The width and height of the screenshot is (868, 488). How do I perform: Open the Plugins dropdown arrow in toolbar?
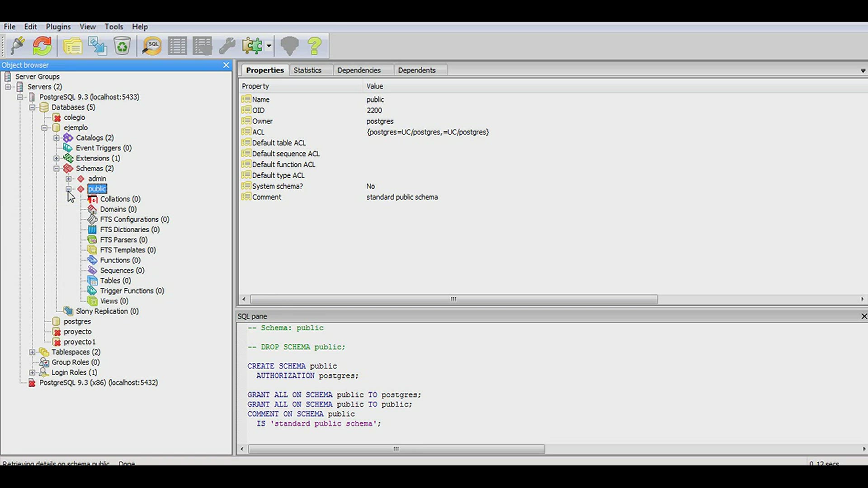[x=269, y=46]
